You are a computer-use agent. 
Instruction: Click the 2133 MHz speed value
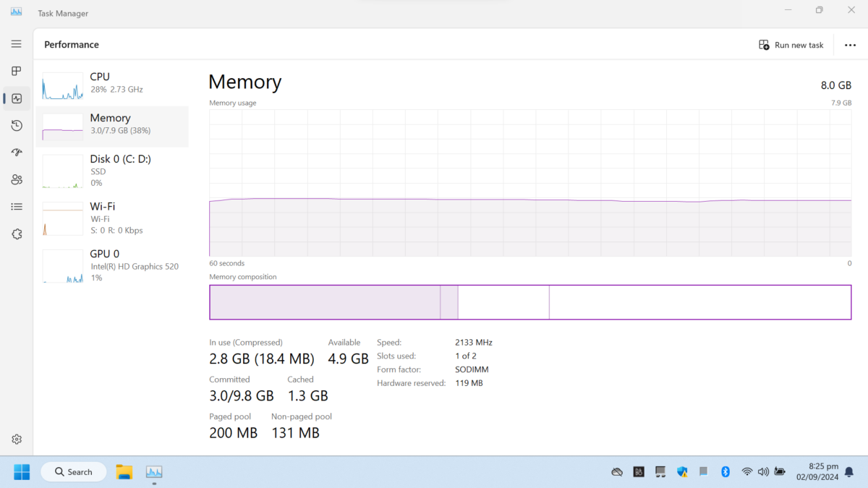(x=474, y=343)
